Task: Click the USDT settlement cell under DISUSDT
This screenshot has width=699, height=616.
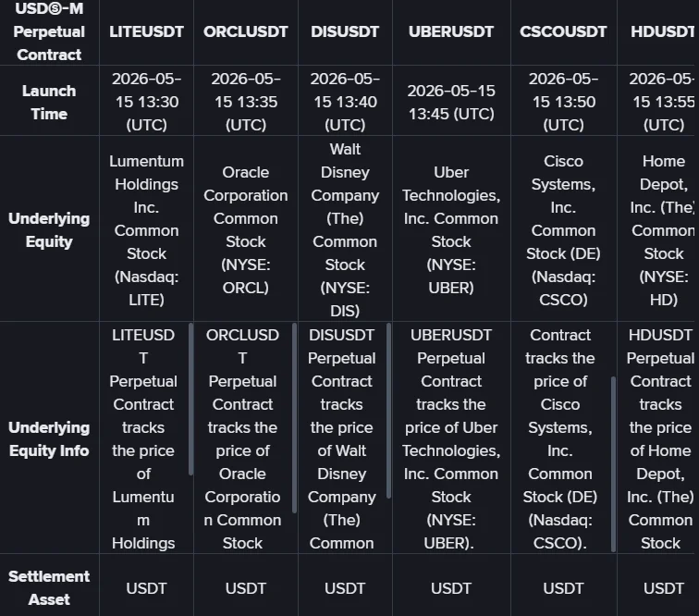Action: pos(345,588)
